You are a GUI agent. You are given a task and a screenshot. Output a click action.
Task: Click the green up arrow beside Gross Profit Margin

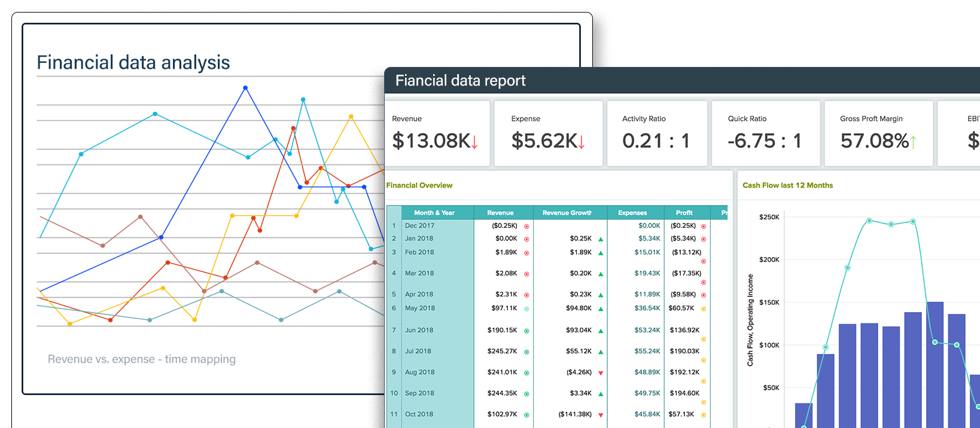point(913,142)
